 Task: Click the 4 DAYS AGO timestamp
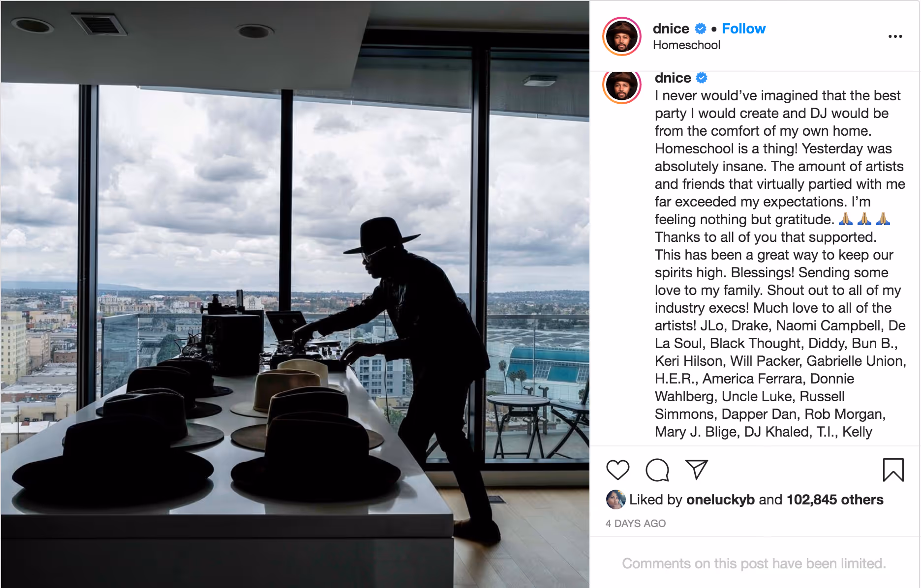(636, 524)
